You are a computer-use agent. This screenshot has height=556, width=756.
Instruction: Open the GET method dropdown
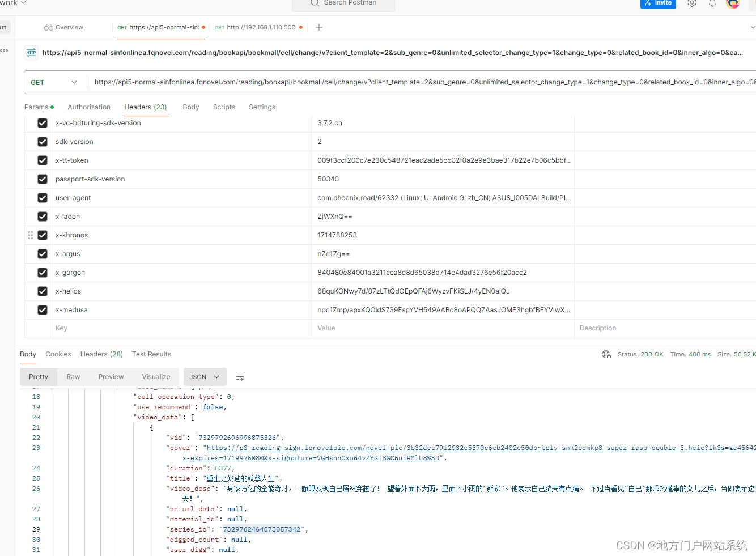click(55, 82)
